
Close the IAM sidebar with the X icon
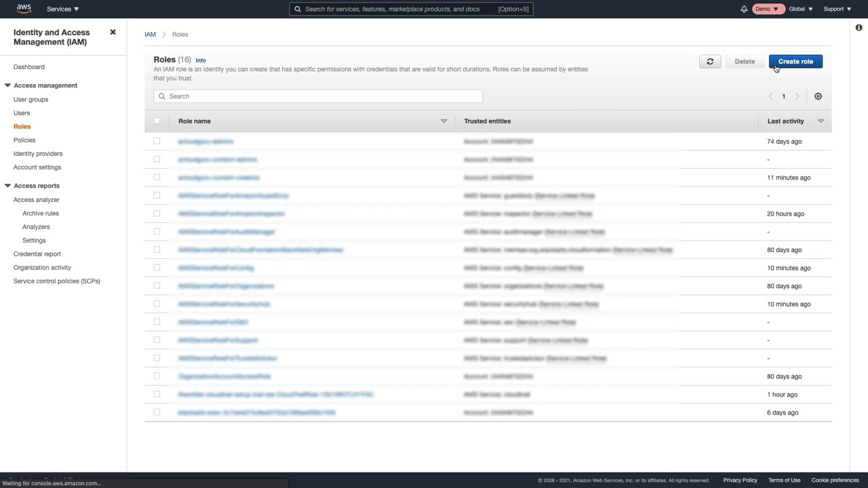click(x=113, y=32)
